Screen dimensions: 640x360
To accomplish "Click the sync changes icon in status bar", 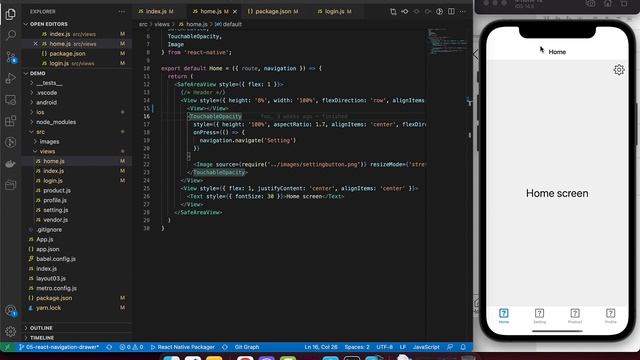I will [x=109, y=347].
